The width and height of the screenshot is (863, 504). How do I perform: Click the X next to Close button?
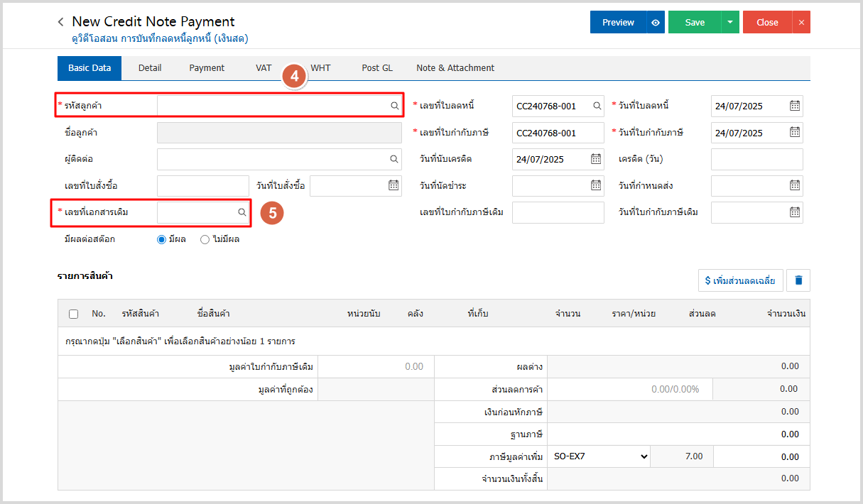point(801,22)
